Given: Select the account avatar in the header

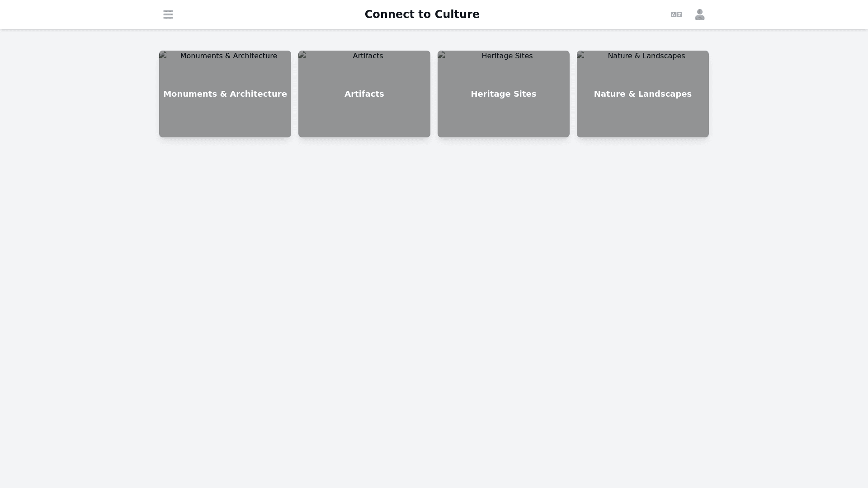Looking at the screenshot, I should coord(699,14).
